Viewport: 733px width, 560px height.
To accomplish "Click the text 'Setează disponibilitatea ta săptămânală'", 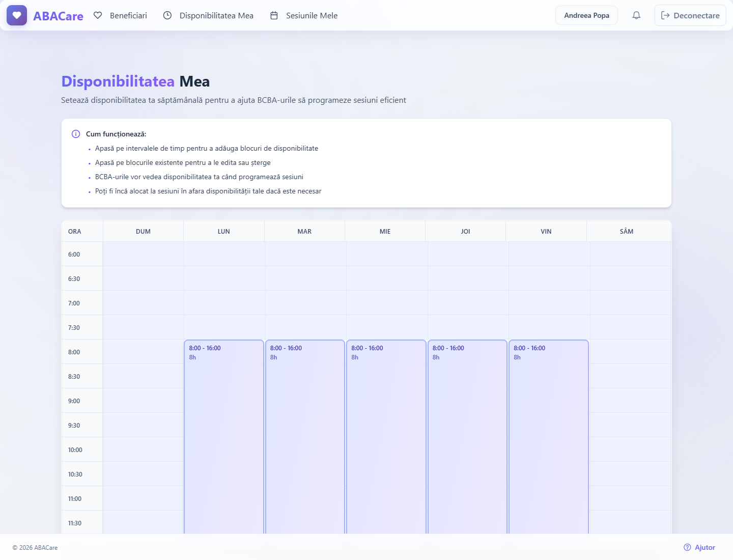I will [x=132, y=100].
